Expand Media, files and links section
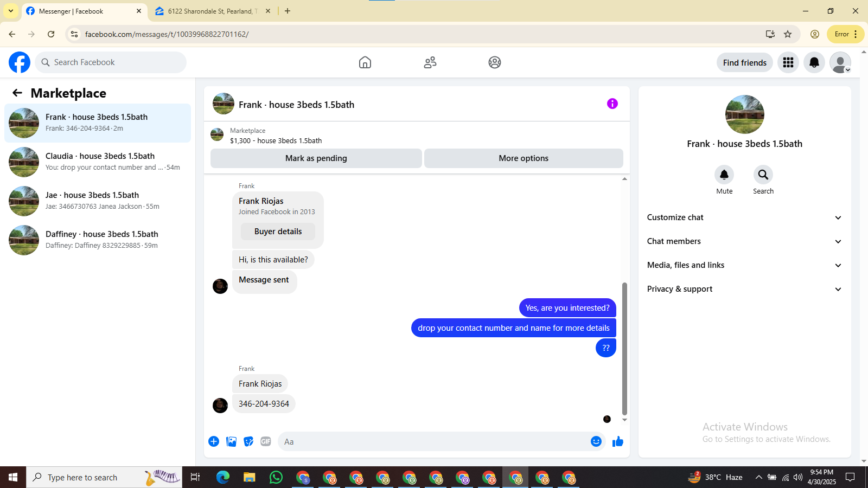This screenshot has height=488, width=868. (744, 265)
